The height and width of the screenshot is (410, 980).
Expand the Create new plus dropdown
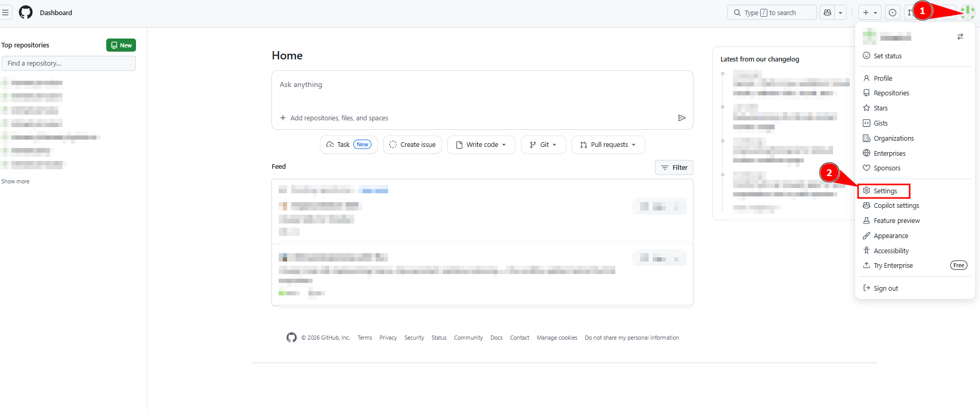(x=870, y=13)
